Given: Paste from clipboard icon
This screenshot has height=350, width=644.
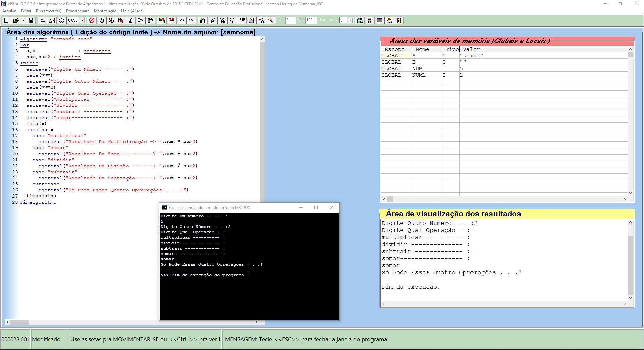Looking at the screenshot, I should pos(150,20).
